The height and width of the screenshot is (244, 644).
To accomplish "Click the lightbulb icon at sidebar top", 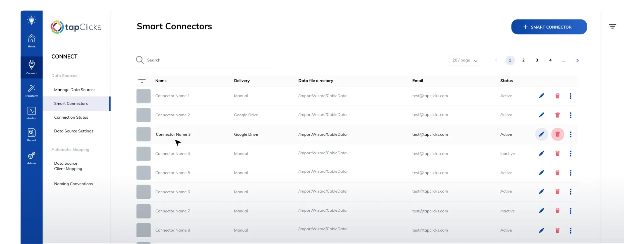I will click(32, 20).
